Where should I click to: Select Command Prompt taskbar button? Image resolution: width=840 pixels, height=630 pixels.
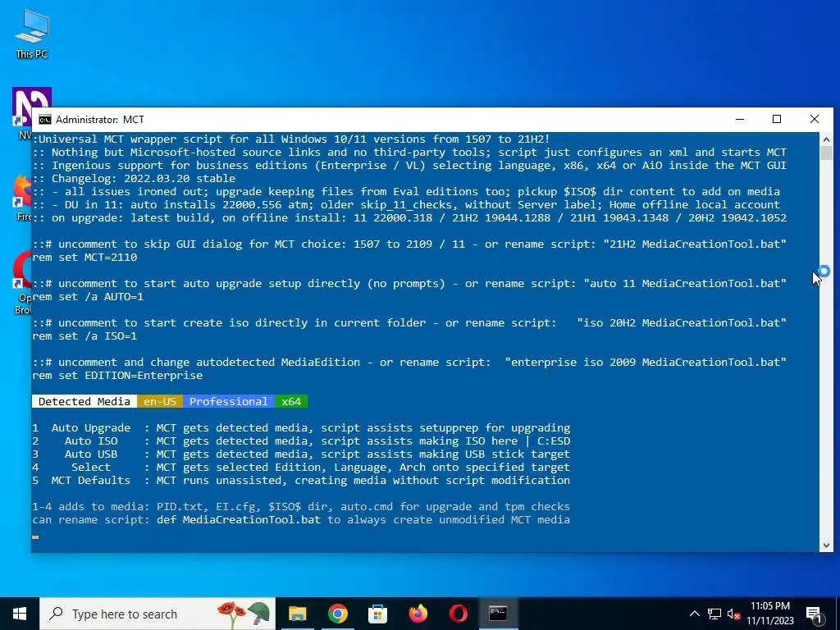click(x=498, y=614)
